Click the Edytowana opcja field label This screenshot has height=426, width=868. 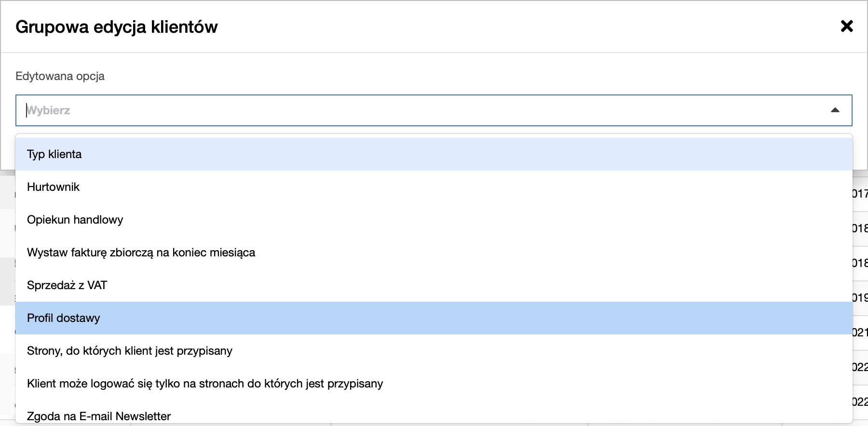(60, 76)
